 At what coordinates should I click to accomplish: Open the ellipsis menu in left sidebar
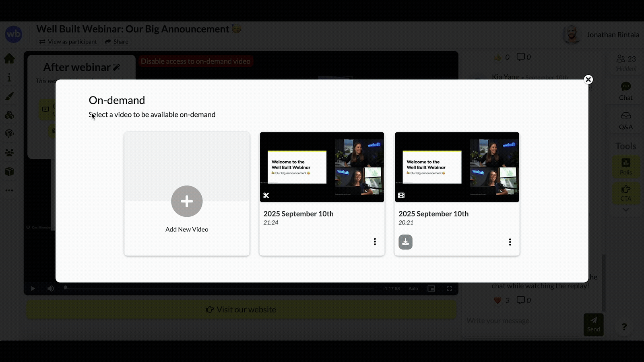(x=9, y=190)
